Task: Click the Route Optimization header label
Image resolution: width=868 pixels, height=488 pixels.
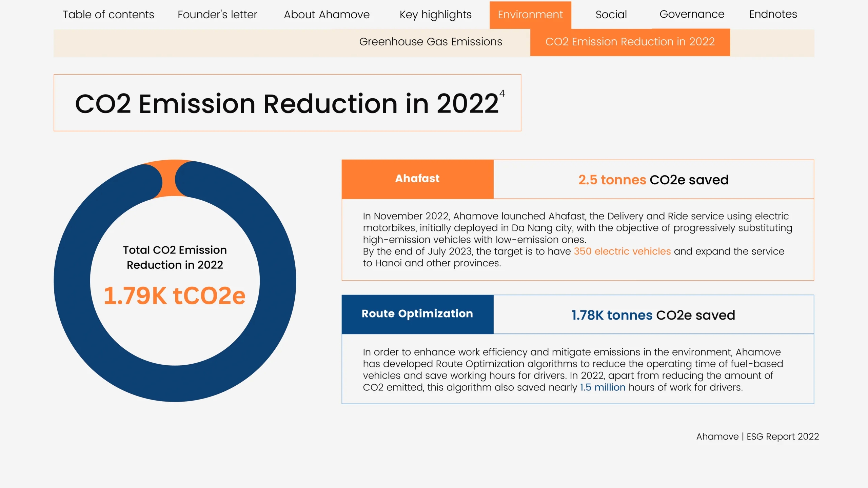Action: pos(417,314)
